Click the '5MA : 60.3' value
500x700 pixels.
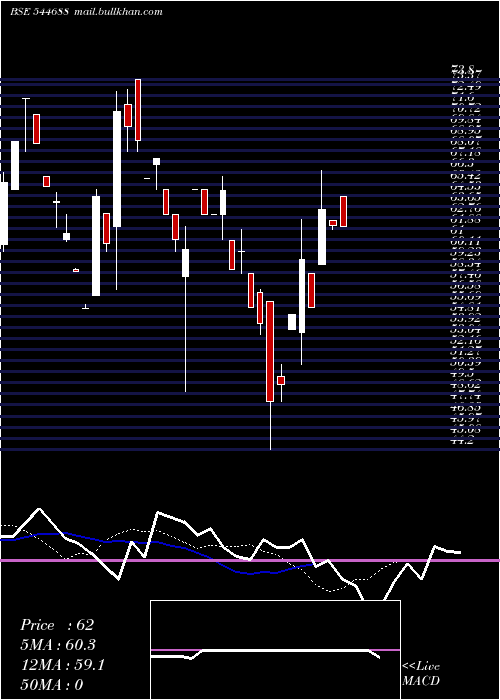[58, 645]
